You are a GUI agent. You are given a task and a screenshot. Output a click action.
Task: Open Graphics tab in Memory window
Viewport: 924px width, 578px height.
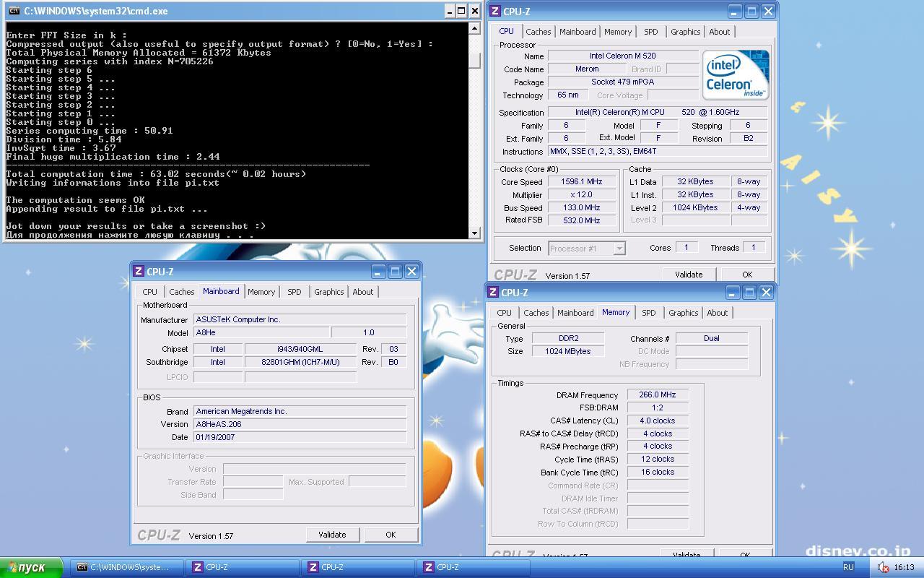(684, 313)
